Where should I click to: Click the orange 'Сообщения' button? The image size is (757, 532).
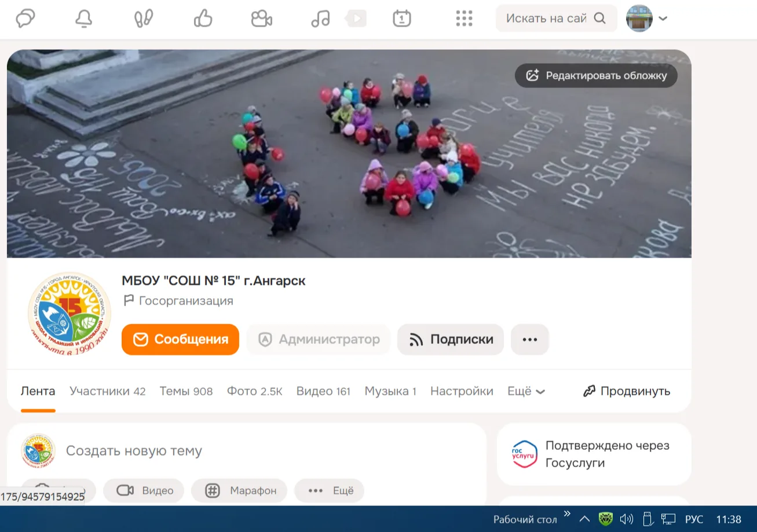coord(180,340)
